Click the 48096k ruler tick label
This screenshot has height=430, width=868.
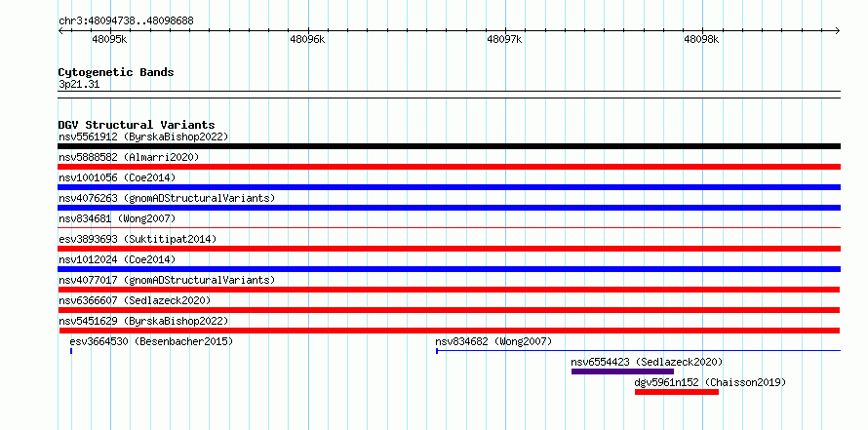point(307,39)
